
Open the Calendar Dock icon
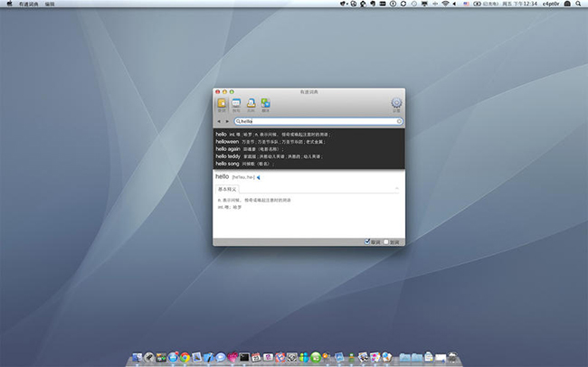click(256, 357)
